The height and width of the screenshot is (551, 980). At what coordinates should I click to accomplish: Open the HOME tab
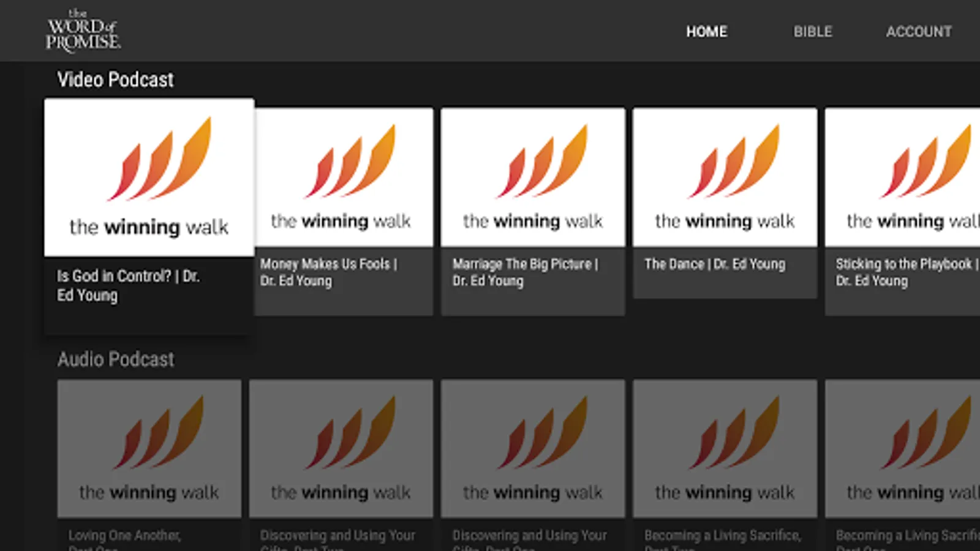click(x=706, y=32)
